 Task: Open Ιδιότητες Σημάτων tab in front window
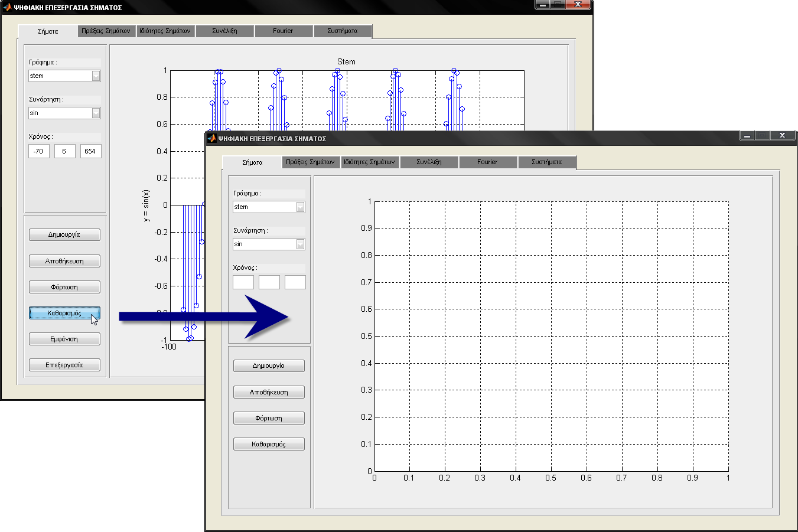point(369,162)
